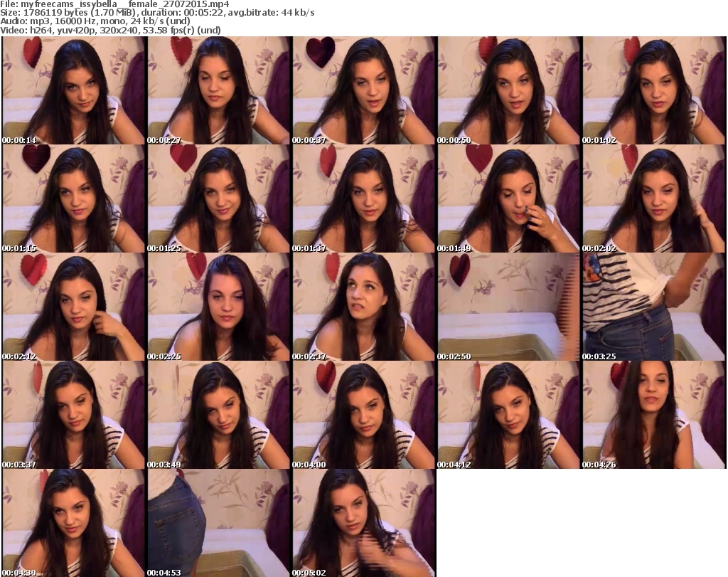
Task: Select the frame labeled 00:04:53
Action: point(219,523)
